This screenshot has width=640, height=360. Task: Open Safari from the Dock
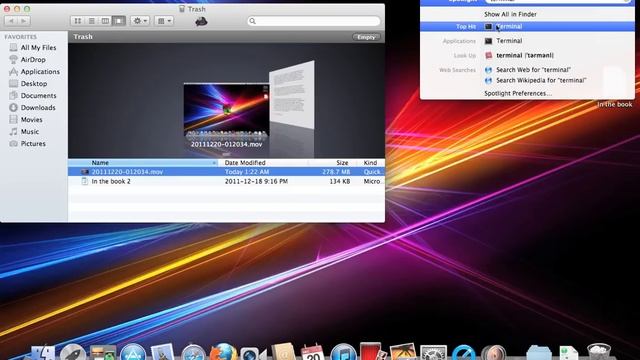(x=193, y=353)
